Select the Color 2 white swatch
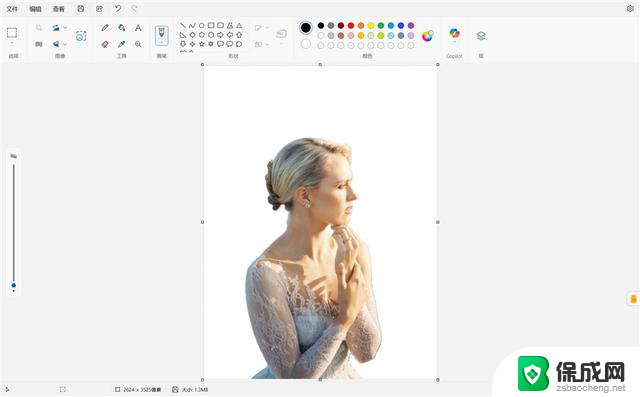 coord(306,44)
